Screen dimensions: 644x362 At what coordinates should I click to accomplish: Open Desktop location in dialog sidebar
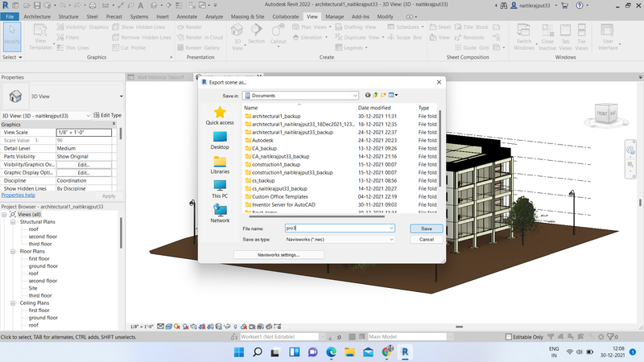point(220,140)
